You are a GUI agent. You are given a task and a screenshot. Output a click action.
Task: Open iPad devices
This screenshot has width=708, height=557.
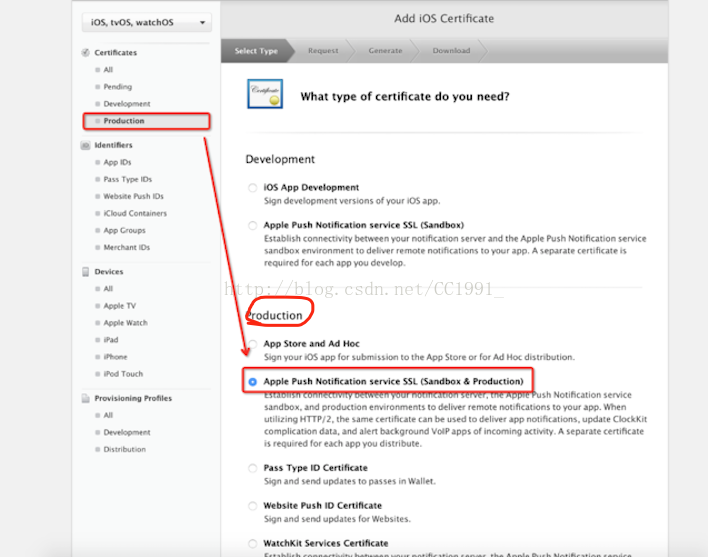click(111, 340)
